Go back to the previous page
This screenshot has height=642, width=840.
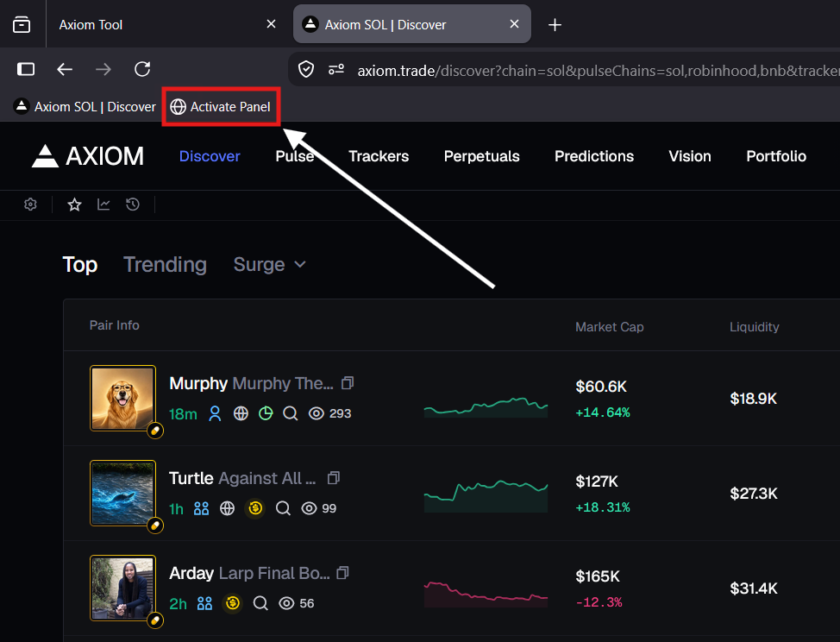65,69
